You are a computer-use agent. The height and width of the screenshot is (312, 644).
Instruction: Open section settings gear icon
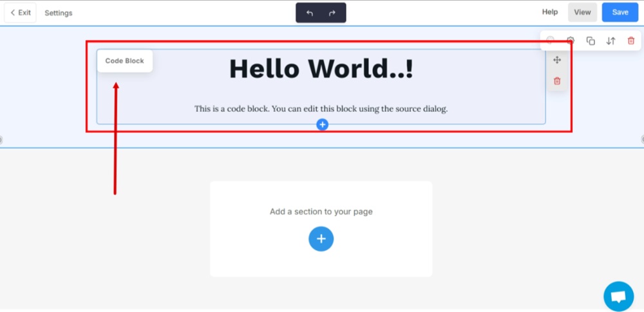[571, 41]
